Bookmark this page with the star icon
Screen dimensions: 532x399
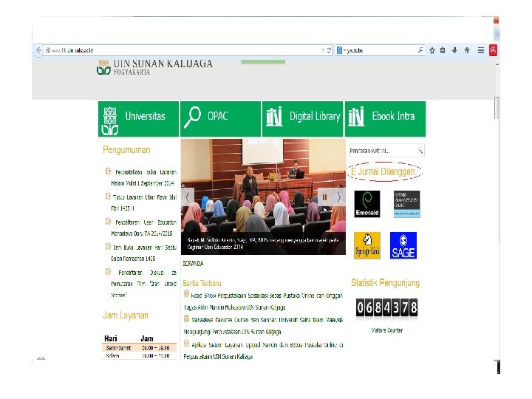[432, 50]
